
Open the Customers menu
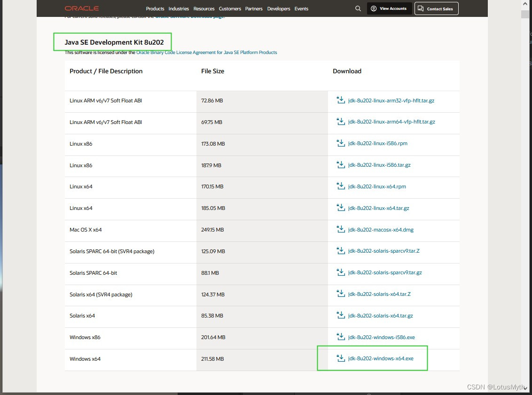point(230,8)
